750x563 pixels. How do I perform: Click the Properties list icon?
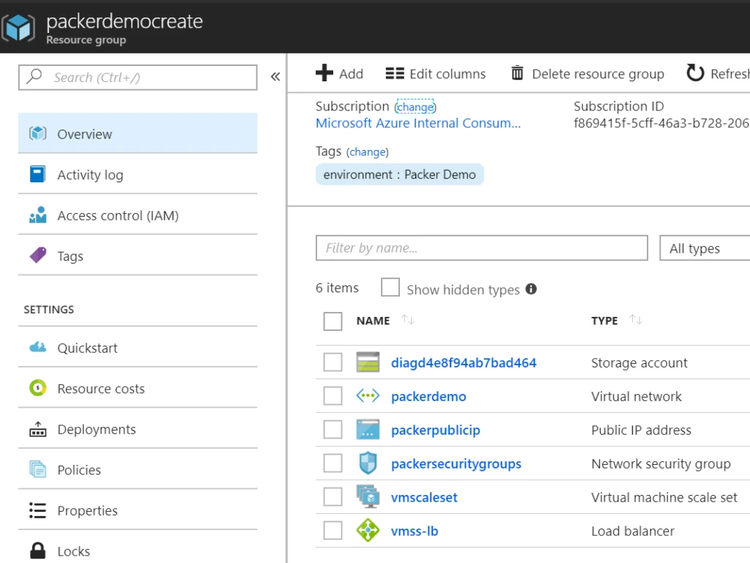point(38,510)
